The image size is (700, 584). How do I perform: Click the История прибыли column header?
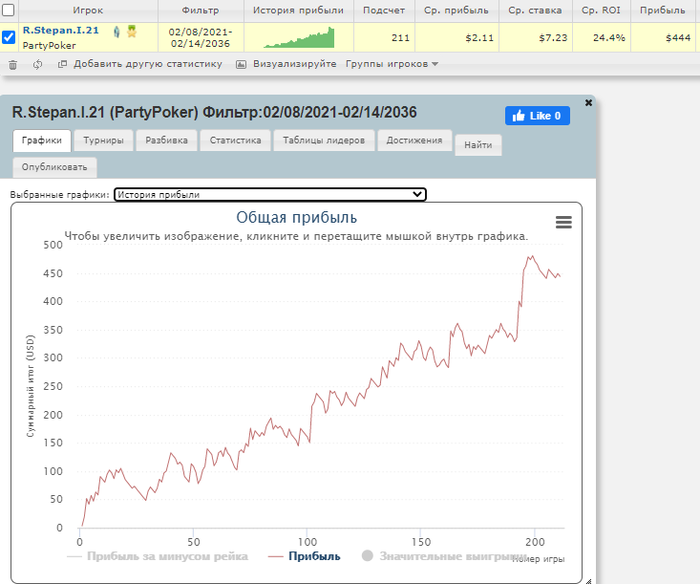[299, 10]
